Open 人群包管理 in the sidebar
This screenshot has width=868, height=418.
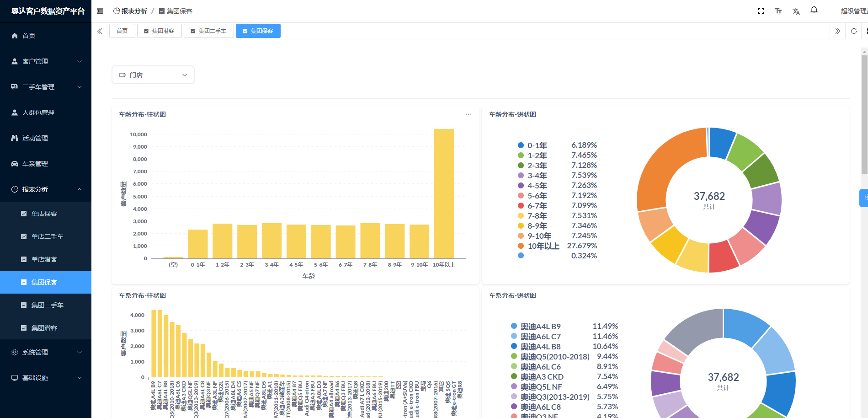pos(46,113)
